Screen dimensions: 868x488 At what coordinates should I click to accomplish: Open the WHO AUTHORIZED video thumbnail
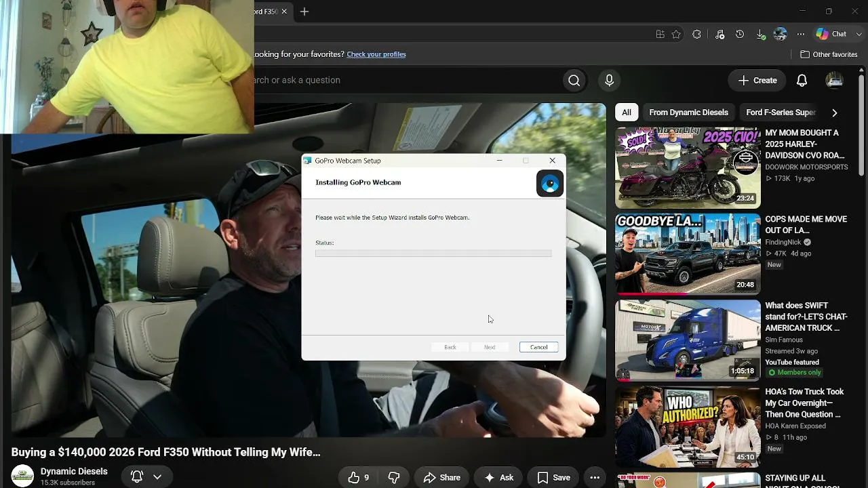(x=688, y=426)
